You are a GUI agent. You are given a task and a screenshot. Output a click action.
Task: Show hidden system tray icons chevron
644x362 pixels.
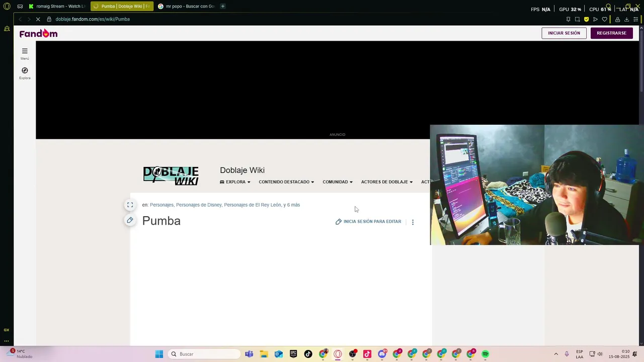pyautogui.click(x=556, y=354)
